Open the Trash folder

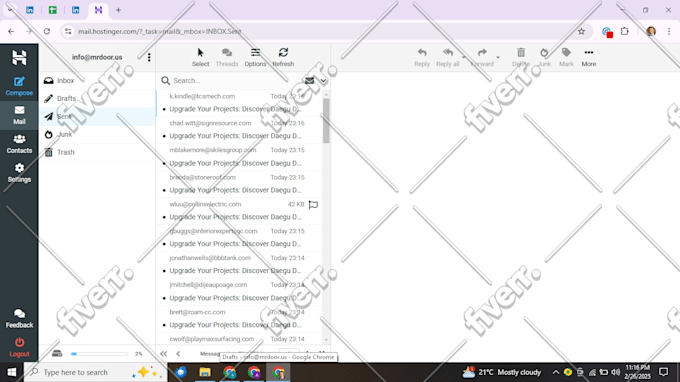click(x=98, y=152)
